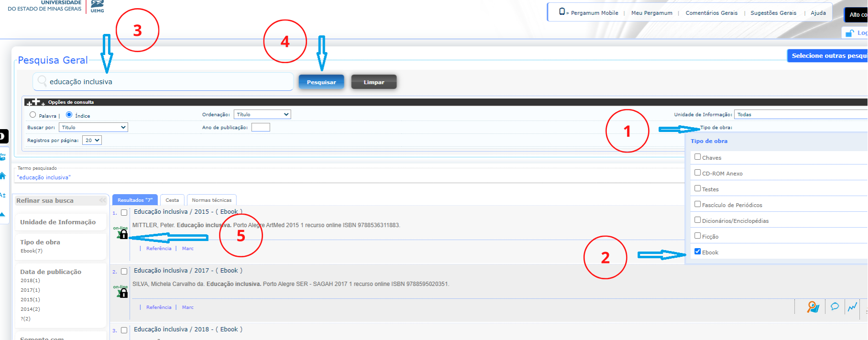This screenshot has width=868, height=340.
Task: Tick the checkbox for result 2
Action: coord(124,272)
